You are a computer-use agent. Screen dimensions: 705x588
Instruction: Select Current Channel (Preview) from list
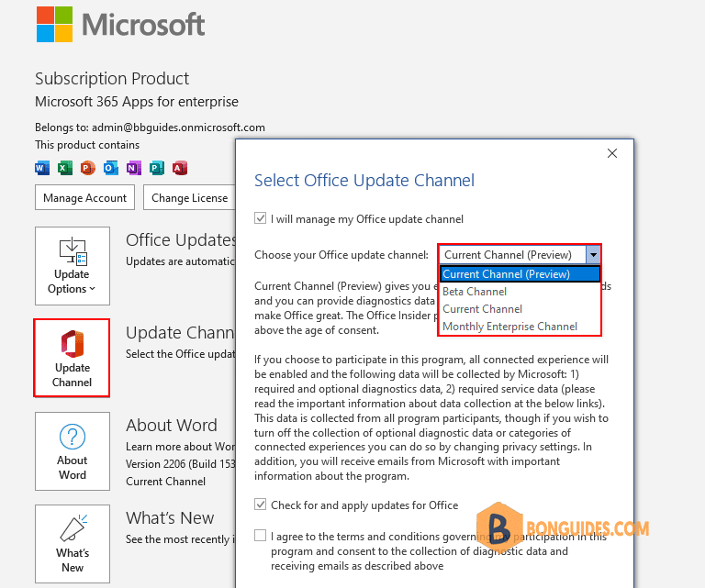520,274
